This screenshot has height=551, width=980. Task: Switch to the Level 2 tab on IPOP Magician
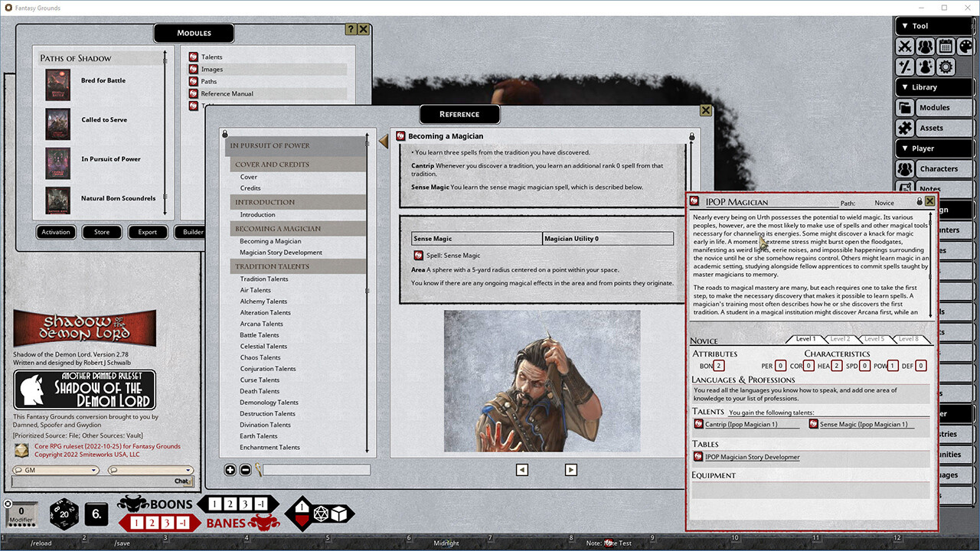click(x=841, y=338)
